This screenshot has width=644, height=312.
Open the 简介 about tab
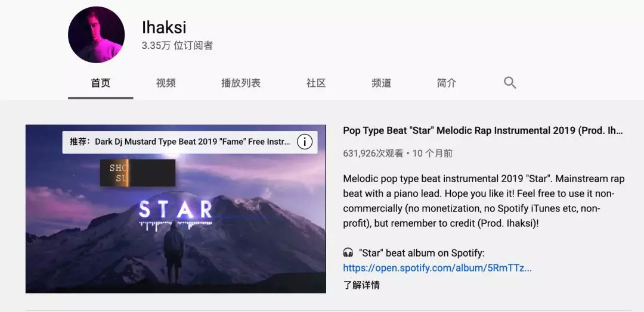pos(447,83)
